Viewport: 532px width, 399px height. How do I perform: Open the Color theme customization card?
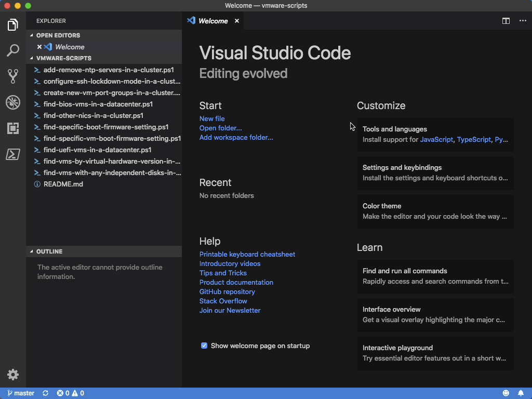[x=435, y=211]
